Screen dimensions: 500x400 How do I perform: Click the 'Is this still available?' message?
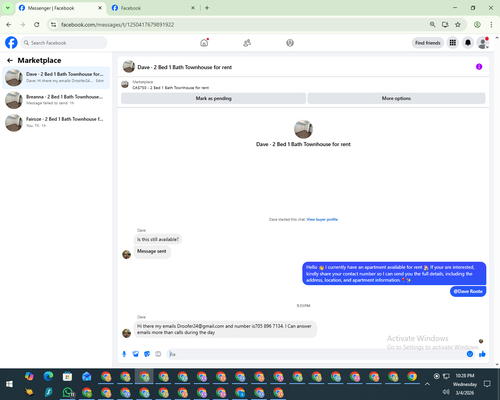(x=158, y=239)
